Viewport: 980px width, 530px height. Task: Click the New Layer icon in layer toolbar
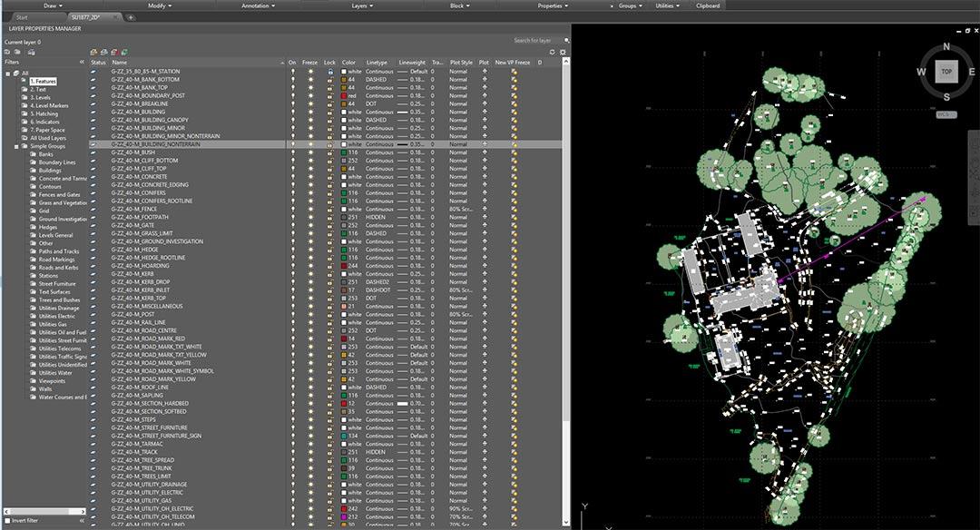(x=93, y=52)
